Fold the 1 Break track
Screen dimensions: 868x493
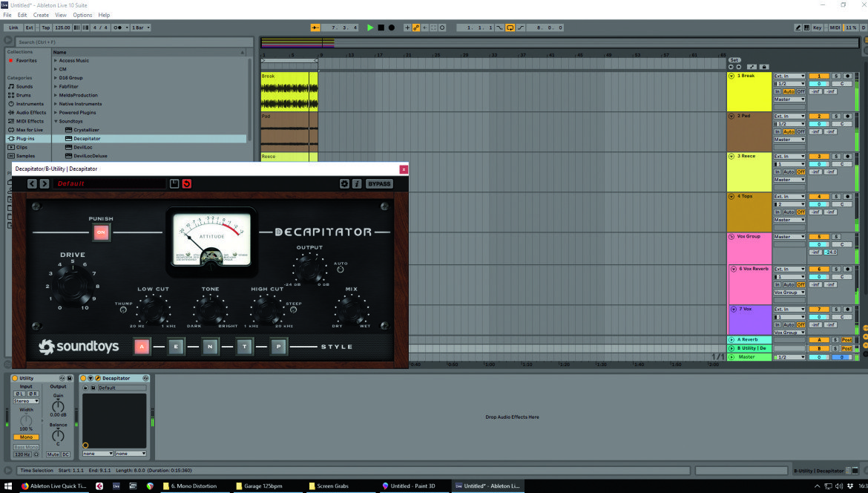tap(731, 76)
